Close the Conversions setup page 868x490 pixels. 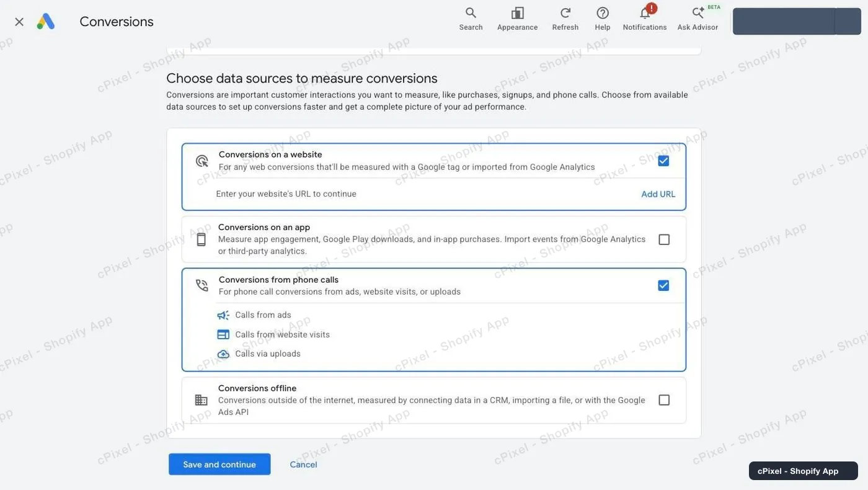tap(19, 22)
